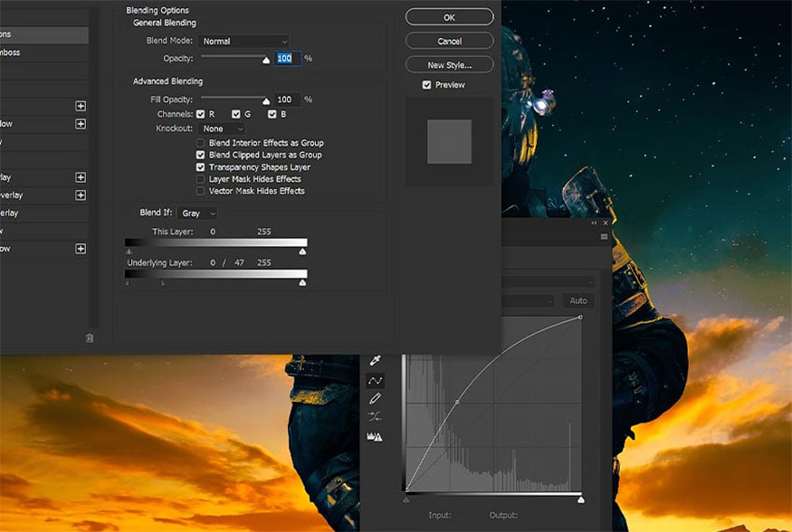Image resolution: width=792 pixels, height=532 pixels.
Task: Click the trash icon below styles list
Action: 90,338
